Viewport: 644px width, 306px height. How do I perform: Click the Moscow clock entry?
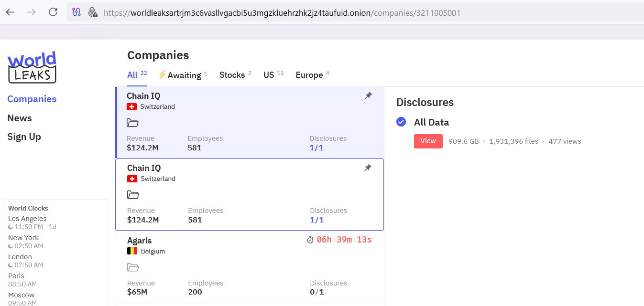pos(22,299)
